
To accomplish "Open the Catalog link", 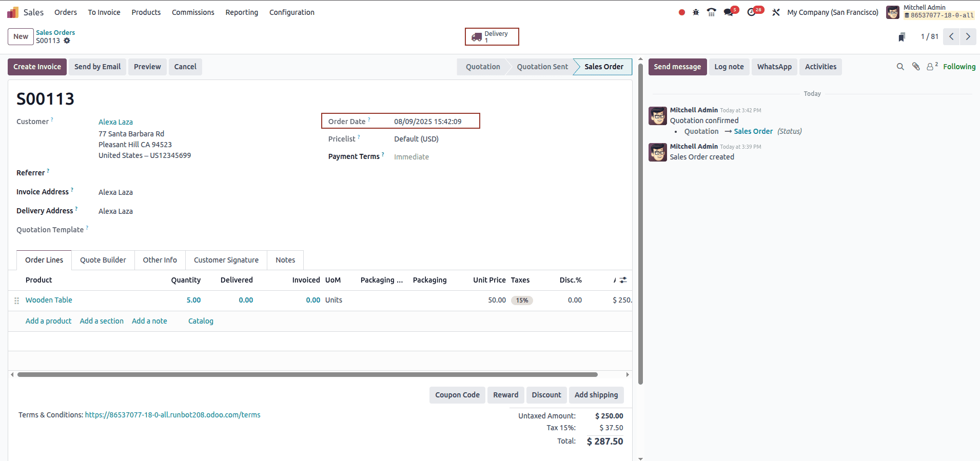I will (x=201, y=321).
